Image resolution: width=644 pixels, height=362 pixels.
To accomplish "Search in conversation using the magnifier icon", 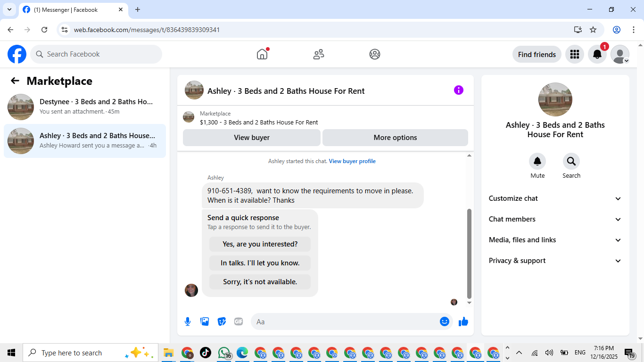I will [x=571, y=162].
